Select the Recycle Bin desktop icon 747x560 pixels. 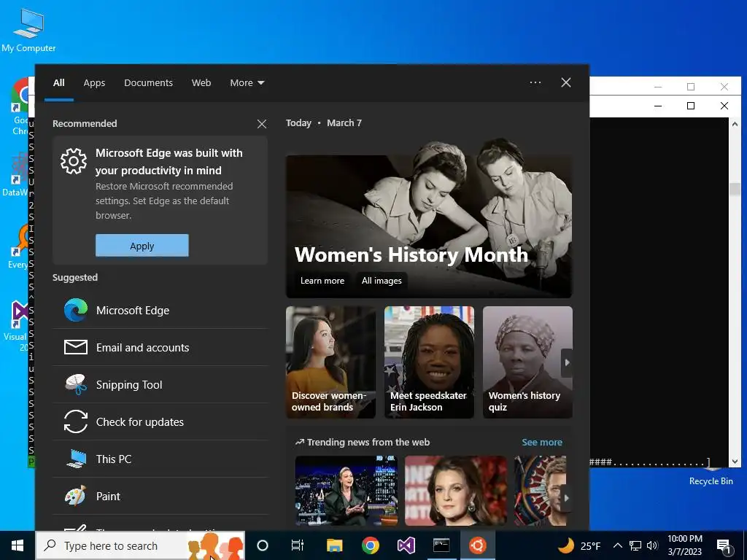pyautogui.click(x=711, y=478)
